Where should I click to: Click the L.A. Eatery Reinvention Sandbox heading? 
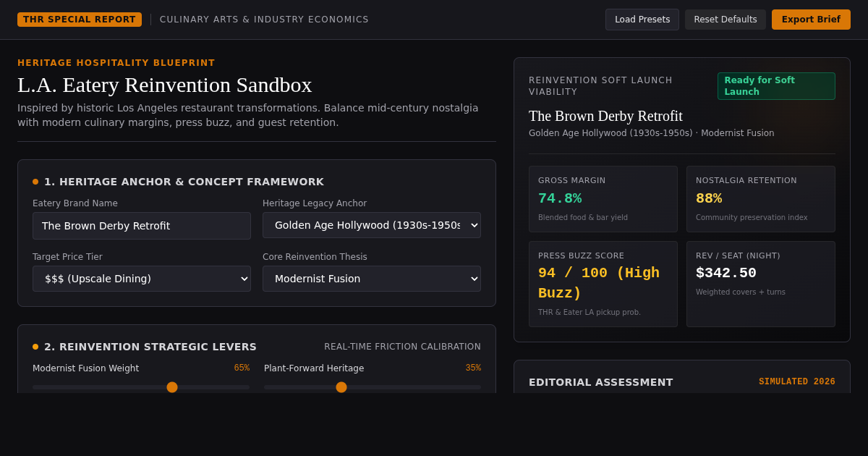(x=165, y=85)
